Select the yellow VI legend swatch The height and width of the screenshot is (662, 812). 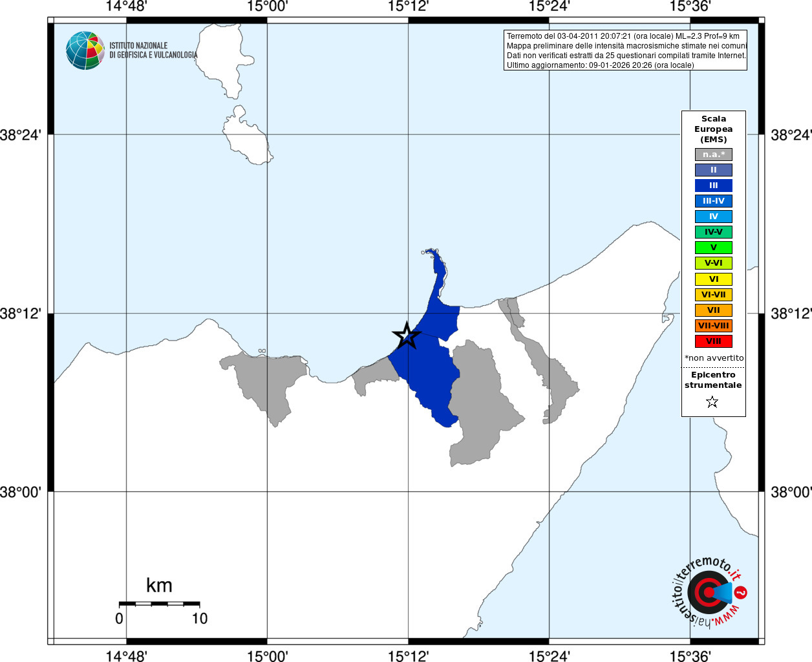(x=714, y=279)
